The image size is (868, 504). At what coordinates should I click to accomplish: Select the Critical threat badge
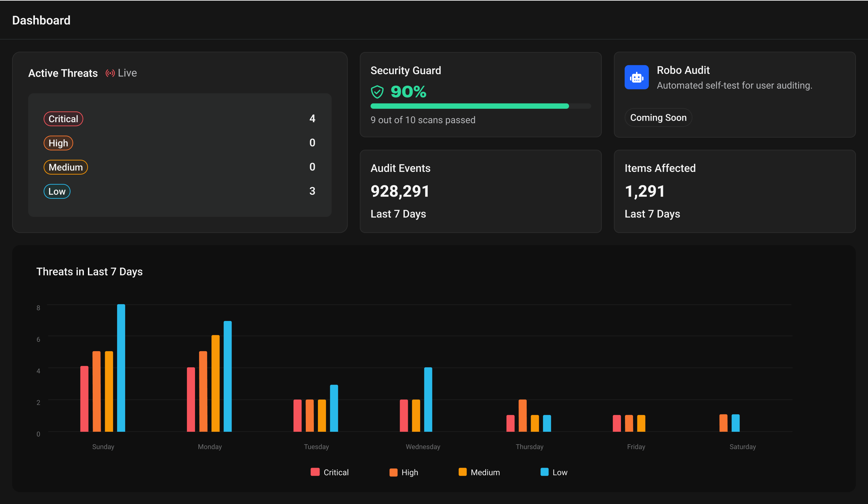tap(63, 119)
